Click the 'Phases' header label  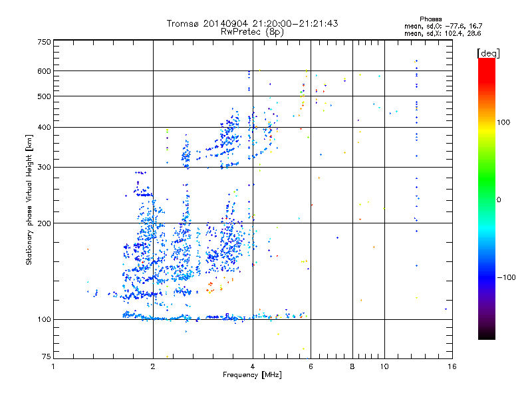[x=430, y=19]
